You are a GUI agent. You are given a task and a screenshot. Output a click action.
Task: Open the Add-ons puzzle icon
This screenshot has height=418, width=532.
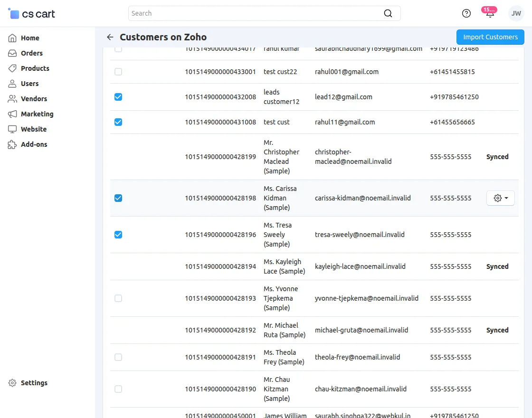[x=11, y=144]
